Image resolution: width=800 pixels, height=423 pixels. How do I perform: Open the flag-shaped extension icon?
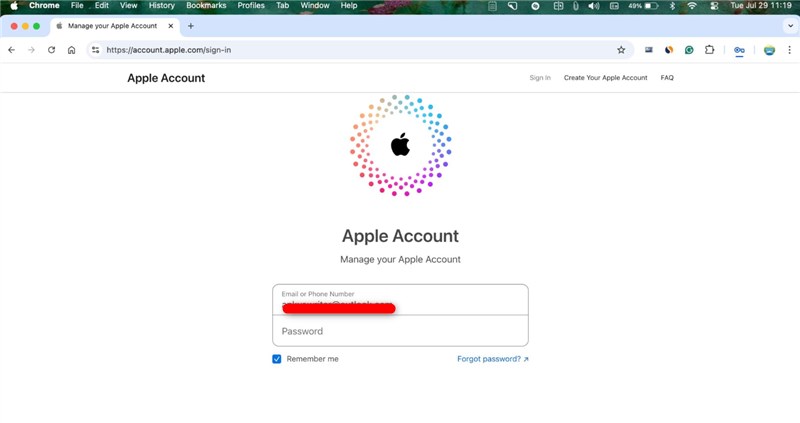[648, 50]
